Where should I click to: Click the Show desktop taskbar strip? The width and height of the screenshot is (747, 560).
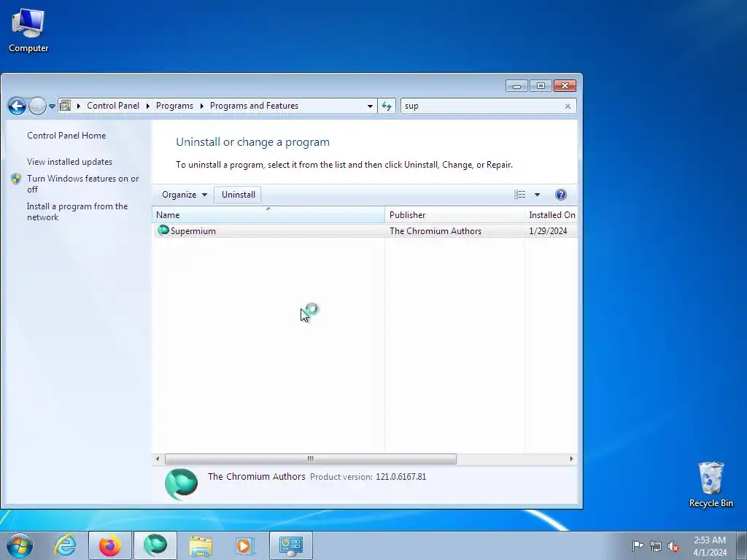pyautogui.click(x=742, y=545)
